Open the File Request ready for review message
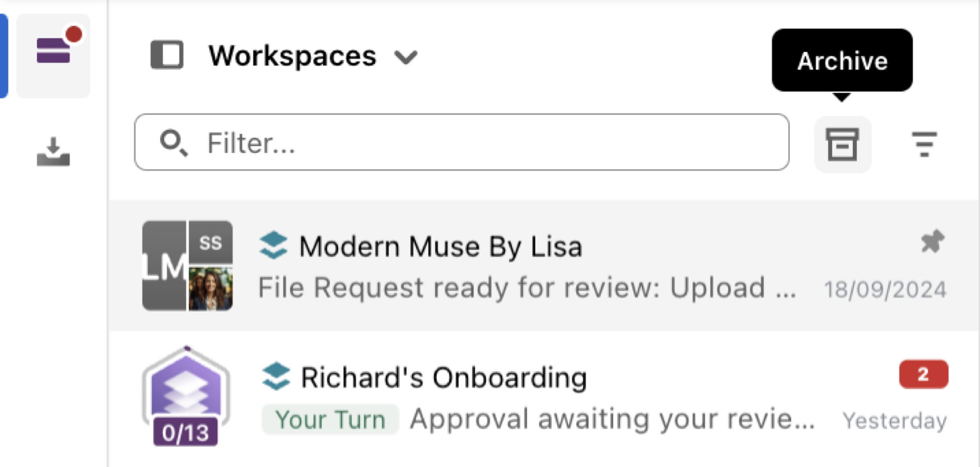The height and width of the screenshot is (467, 980). click(x=526, y=288)
